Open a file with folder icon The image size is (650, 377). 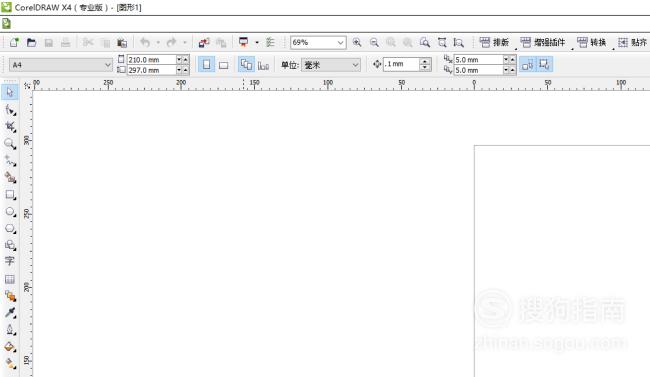(x=31, y=42)
